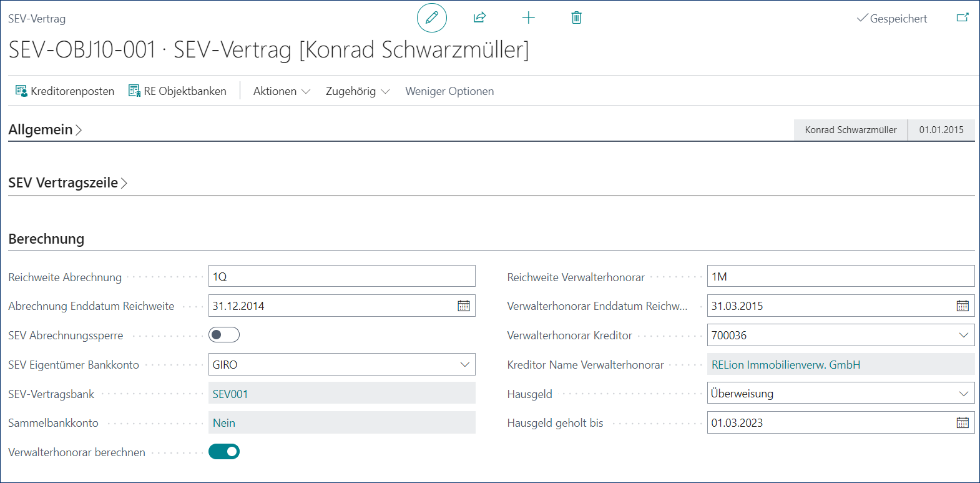This screenshot has height=483, width=980.
Task: Toggle SEV Abrechnungssperre switch
Action: coord(223,335)
